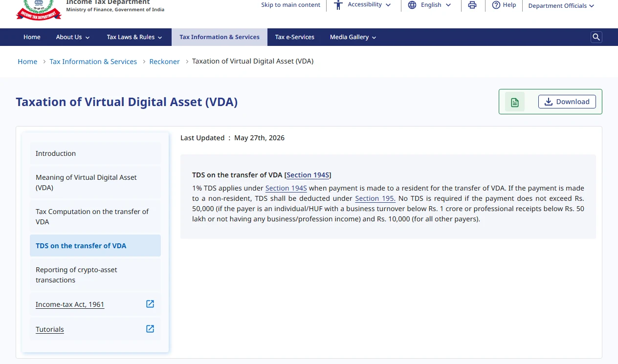The width and height of the screenshot is (618, 364).
Task: Open the Tax e-Services menu item
Action: click(x=295, y=37)
